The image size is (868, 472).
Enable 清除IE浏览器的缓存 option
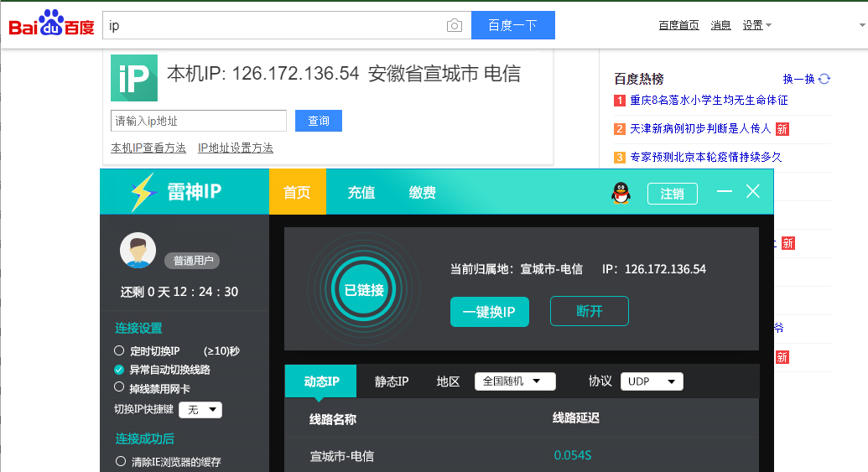point(121,461)
